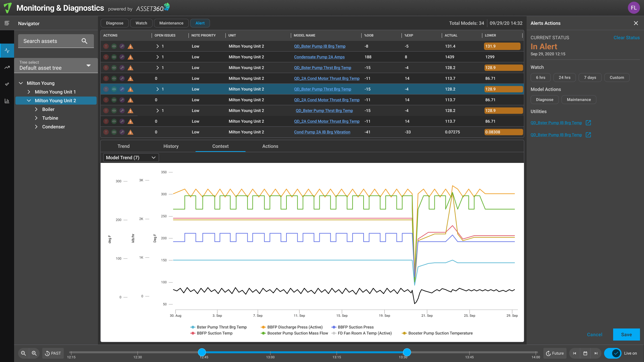Click Clear Status link
This screenshot has height=362, width=644.
coord(627,38)
